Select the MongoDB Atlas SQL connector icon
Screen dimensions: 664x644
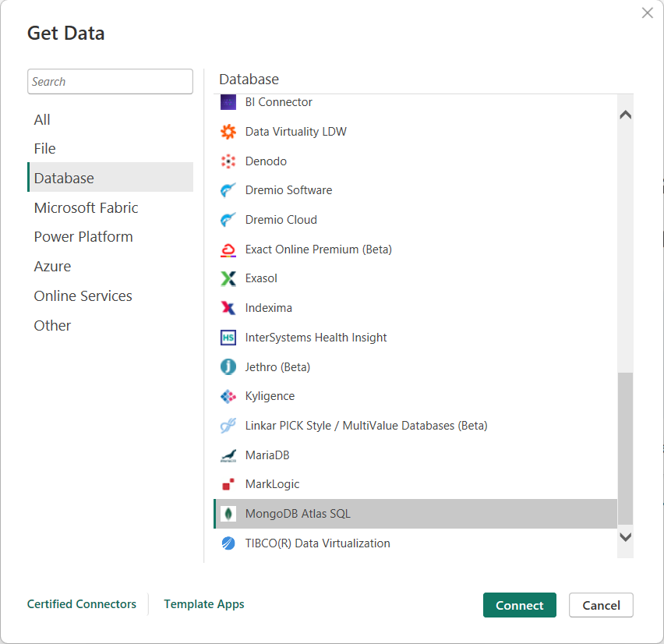click(227, 514)
